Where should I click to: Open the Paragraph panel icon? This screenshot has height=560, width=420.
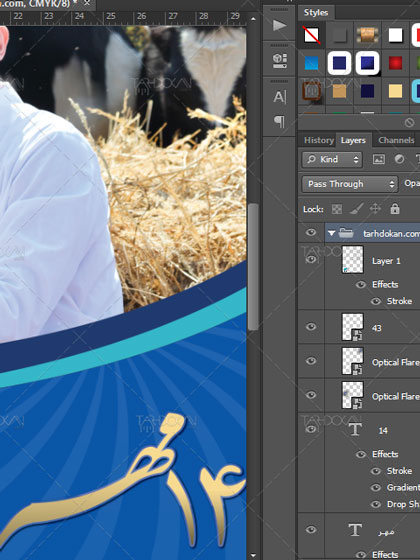(280, 122)
